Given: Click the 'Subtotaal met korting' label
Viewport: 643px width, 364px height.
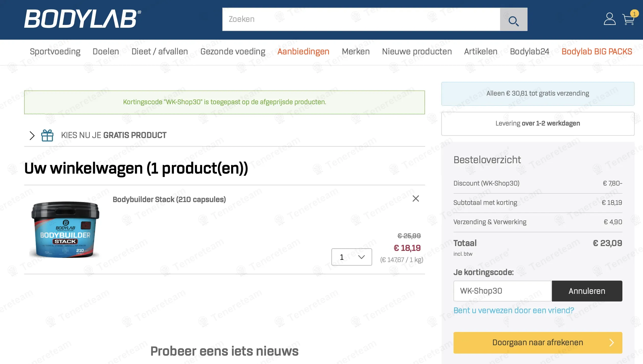Looking at the screenshot, I should (485, 203).
